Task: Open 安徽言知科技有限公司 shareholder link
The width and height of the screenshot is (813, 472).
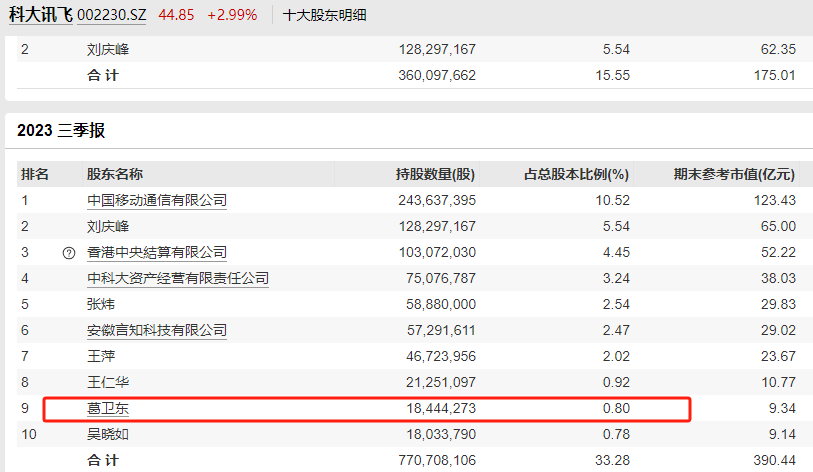Action: [x=157, y=330]
